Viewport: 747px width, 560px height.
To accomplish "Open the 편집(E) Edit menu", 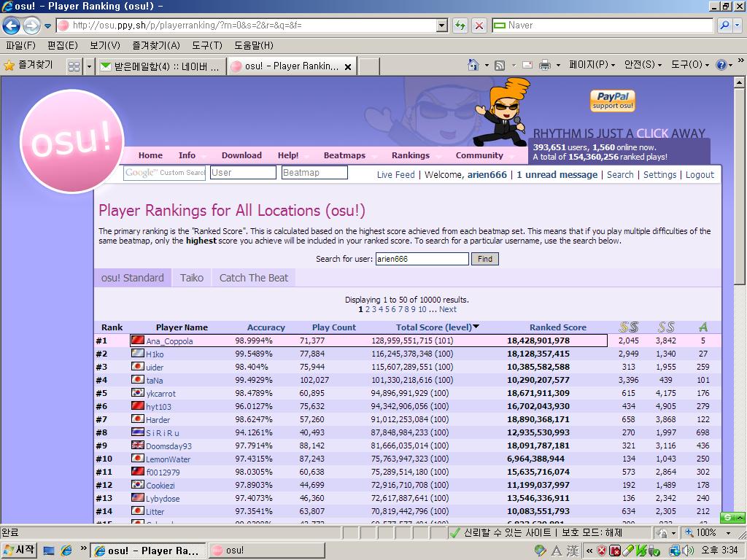I will 63,45.
